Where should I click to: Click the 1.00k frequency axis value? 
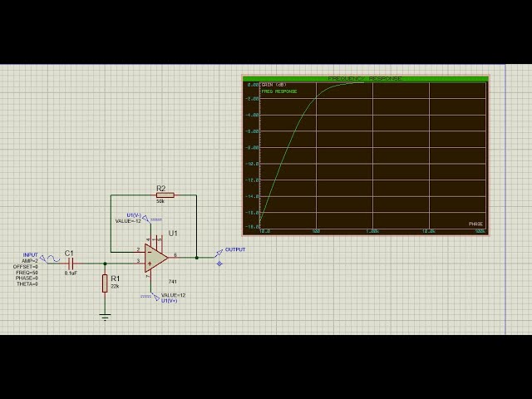[x=372, y=231]
